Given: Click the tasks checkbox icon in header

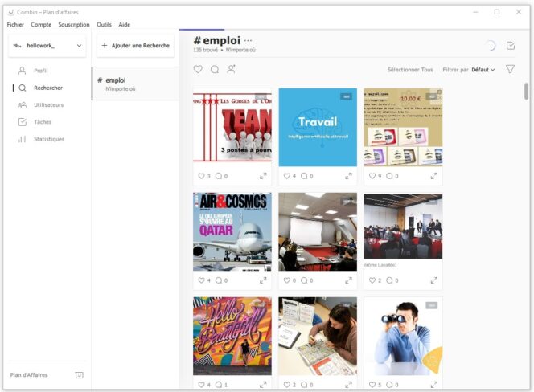Looking at the screenshot, I should [510, 46].
